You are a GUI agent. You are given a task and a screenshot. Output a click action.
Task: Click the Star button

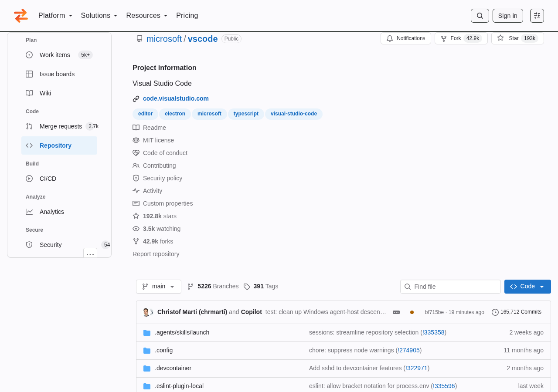point(517,38)
